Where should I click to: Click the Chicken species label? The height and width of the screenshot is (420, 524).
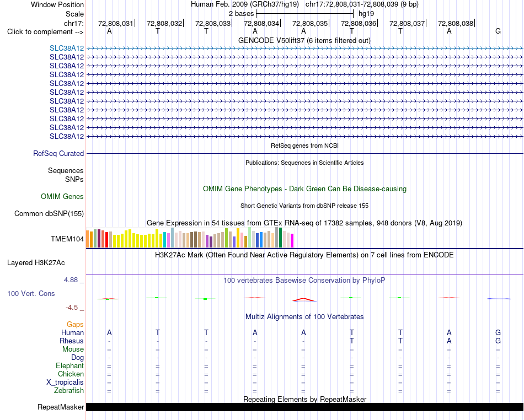(x=71, y=374)
